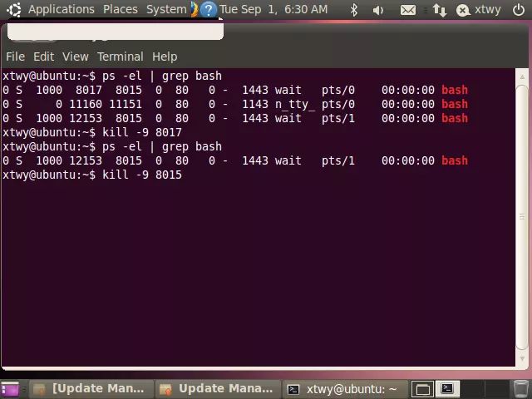Image resolution: width=532 pixels, height=399 pixels.
Task: Open the Terminal menu
Action: click(121, 57)
